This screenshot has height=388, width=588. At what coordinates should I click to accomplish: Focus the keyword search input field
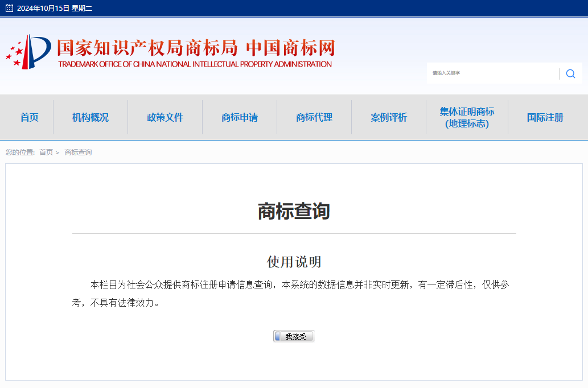(493, 73)
